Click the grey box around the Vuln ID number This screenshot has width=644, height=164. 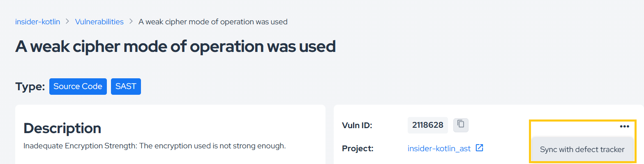click(x=428, y=125)
